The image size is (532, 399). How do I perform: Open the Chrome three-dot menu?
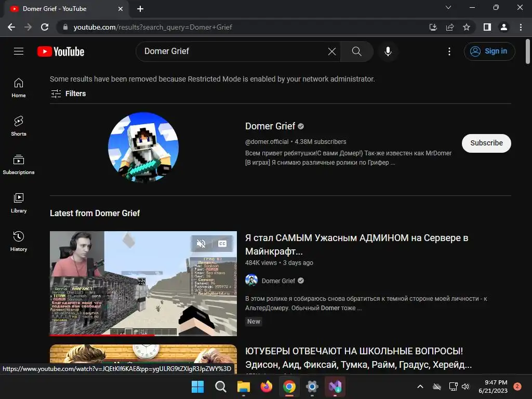pos(521,27)
